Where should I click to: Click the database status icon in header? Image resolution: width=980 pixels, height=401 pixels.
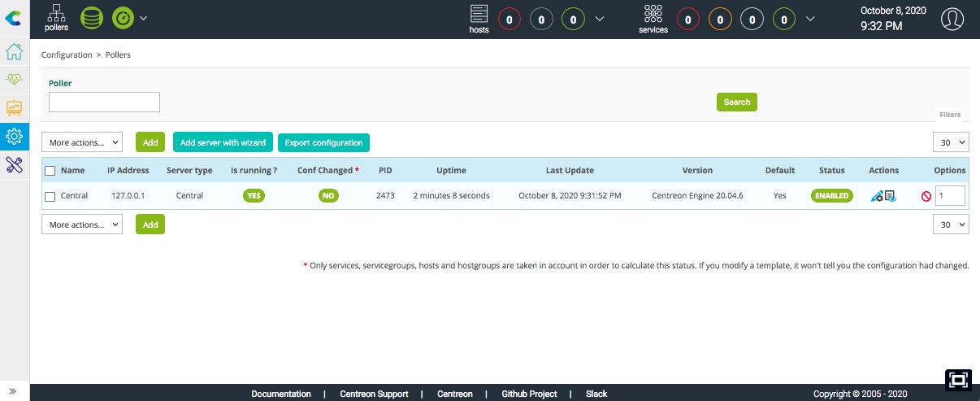(92, 18)
